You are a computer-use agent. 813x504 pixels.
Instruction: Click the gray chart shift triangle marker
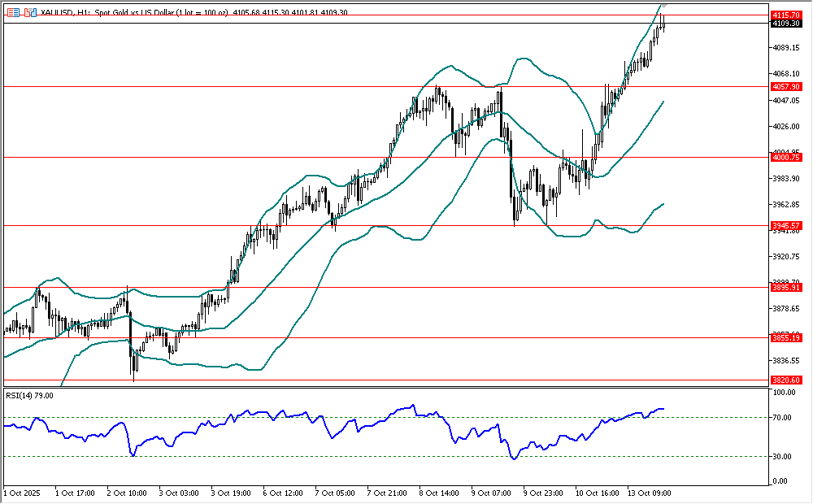[664, 6]
